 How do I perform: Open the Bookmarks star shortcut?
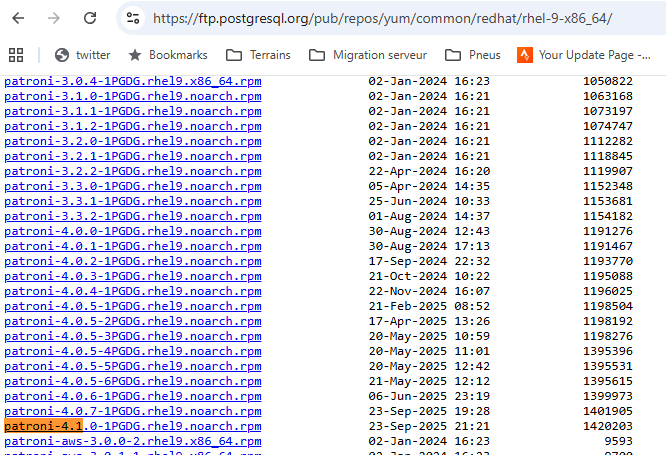point(169,54)
